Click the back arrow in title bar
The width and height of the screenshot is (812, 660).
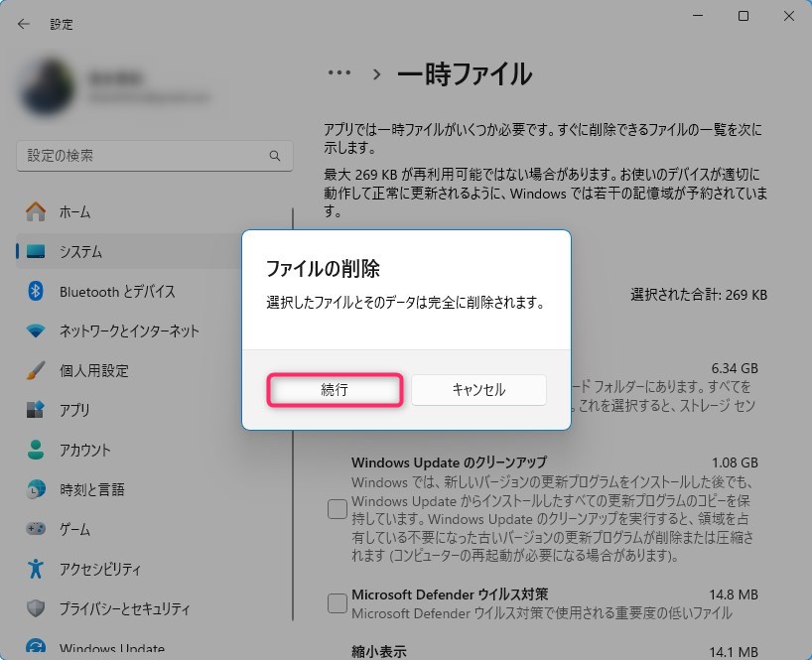[x=23, y=24]
